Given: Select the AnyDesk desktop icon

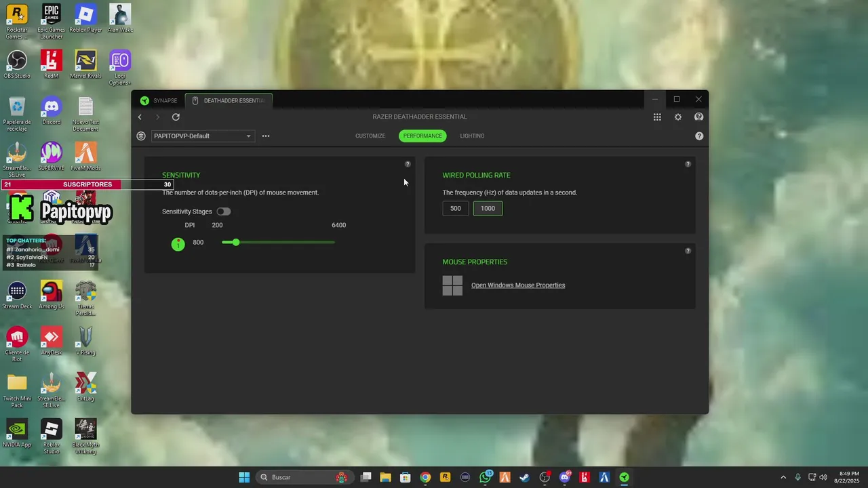Looking at the screenshot, I should tap(51, 341).
